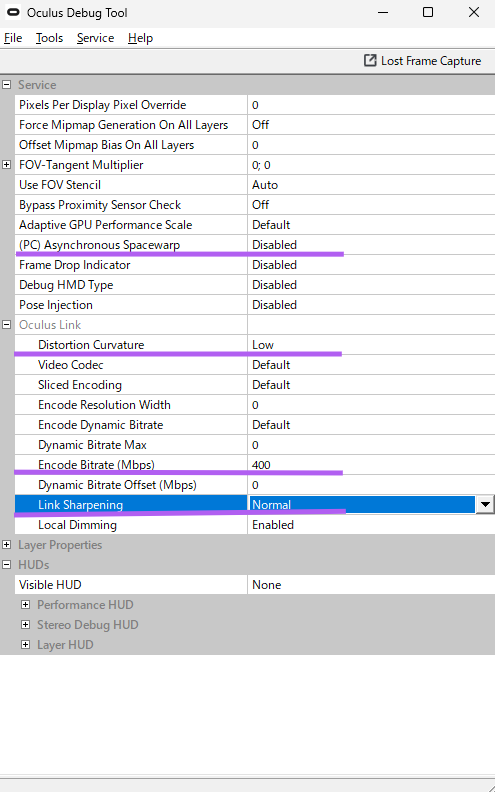Change the Visible HUD None value
This screenshot has width=495, height=792.
click(x=371, y=584)
